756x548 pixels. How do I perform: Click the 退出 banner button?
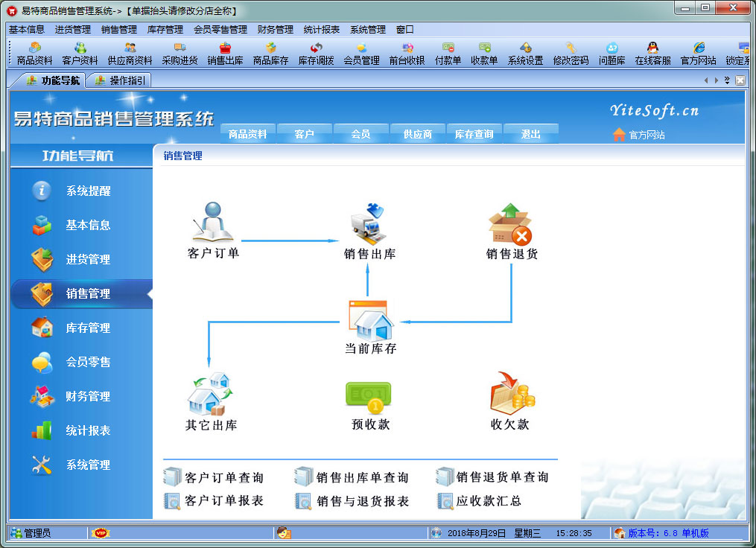tap(531, 134)
